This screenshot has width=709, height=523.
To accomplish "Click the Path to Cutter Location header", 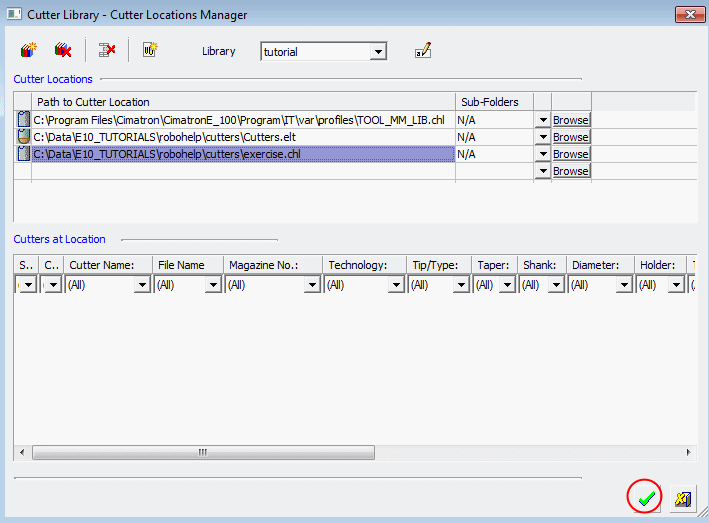I will (x=242, y=102).
